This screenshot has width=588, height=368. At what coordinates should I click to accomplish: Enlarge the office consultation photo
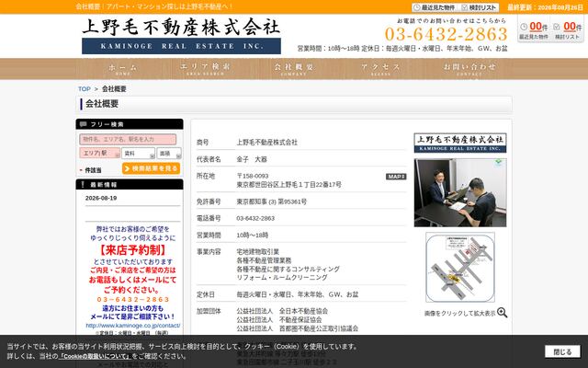click(460, 192)
